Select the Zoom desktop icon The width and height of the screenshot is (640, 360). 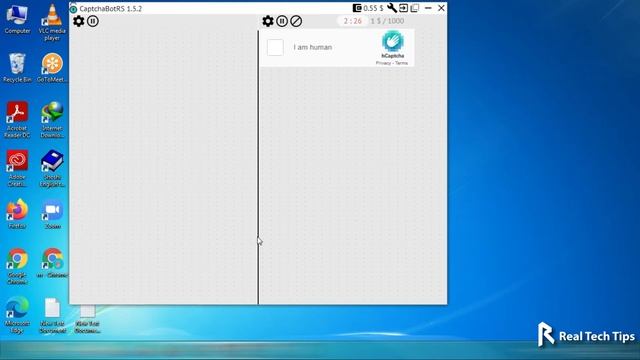(52, 214)
